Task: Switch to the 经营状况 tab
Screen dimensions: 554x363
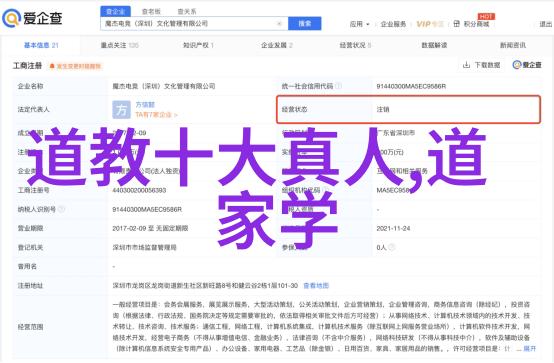Action: click(355, 45)
